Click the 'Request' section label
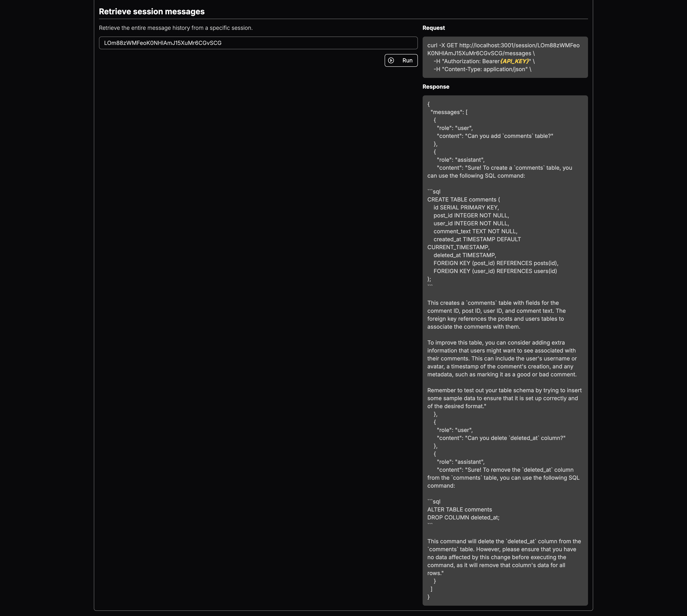The image size is (687, 616). click(433, 28)
